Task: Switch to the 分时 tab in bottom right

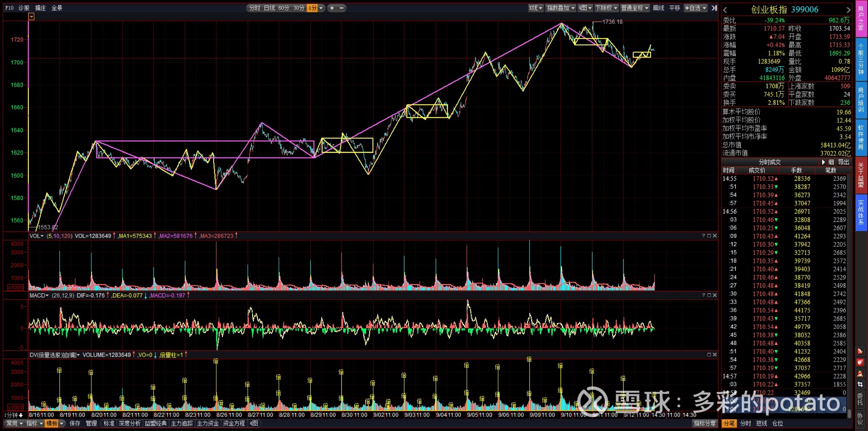Action: [x=745, y=423]
